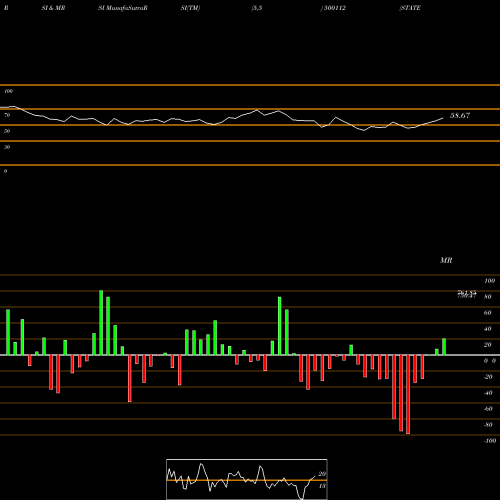The image size is (500, 500).
Task: Click the 'SI MunafaSutraR' header text
Action: tap(123, 8)
